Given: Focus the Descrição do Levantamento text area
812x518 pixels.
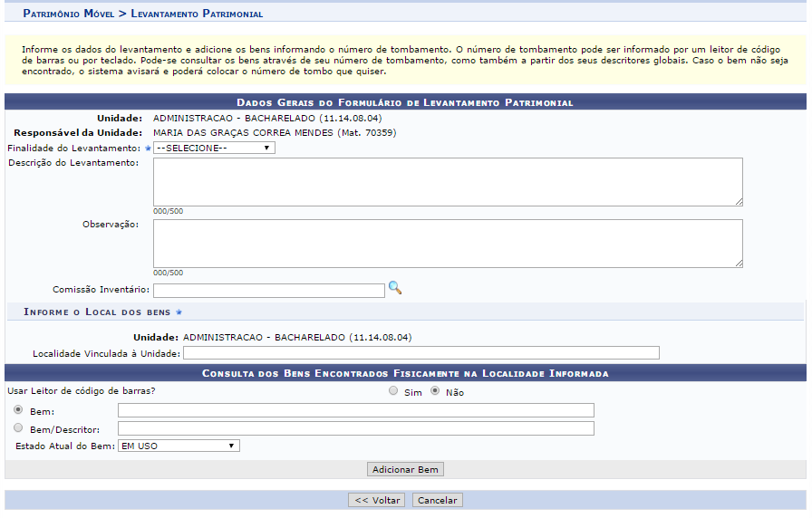Looking at the screenshot, I should tap(448, 182).
